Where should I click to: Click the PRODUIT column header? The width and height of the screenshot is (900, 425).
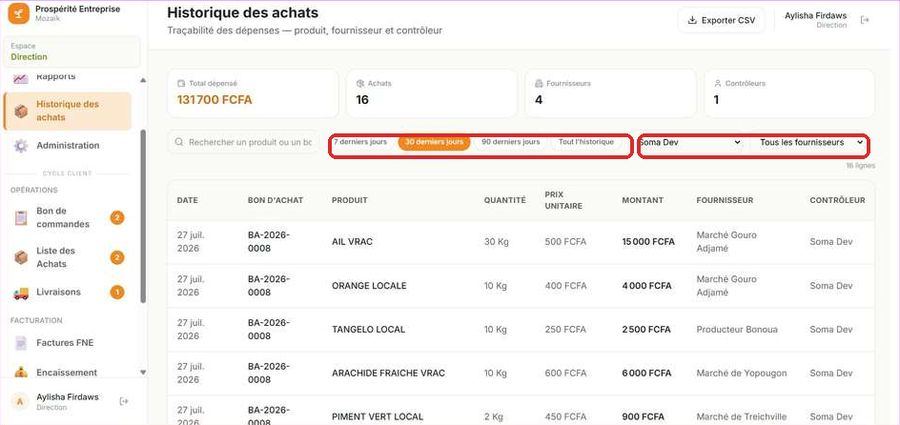[x=350, y=200]
